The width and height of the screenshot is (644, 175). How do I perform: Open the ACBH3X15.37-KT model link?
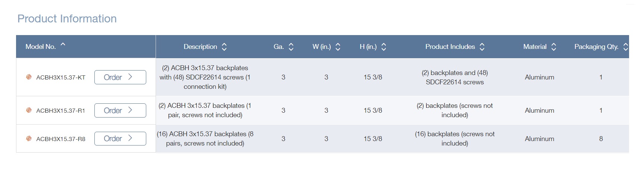tap(61, 78)
